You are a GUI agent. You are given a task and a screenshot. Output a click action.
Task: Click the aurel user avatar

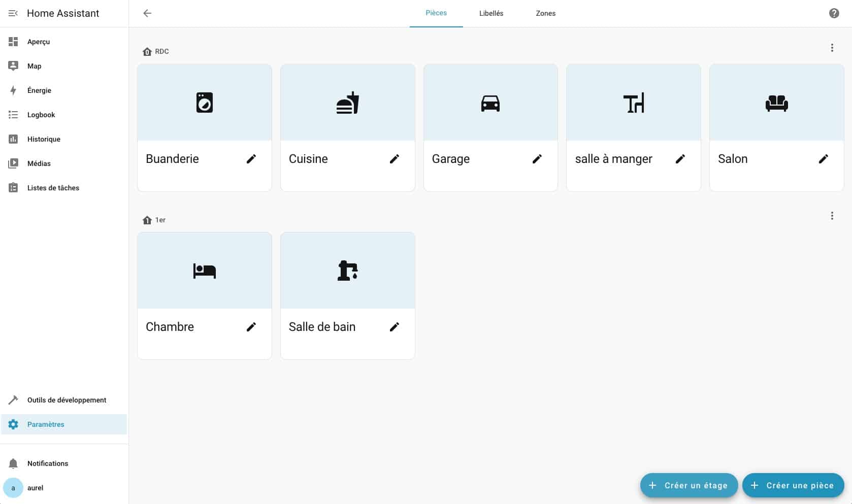tap(13, 488)
